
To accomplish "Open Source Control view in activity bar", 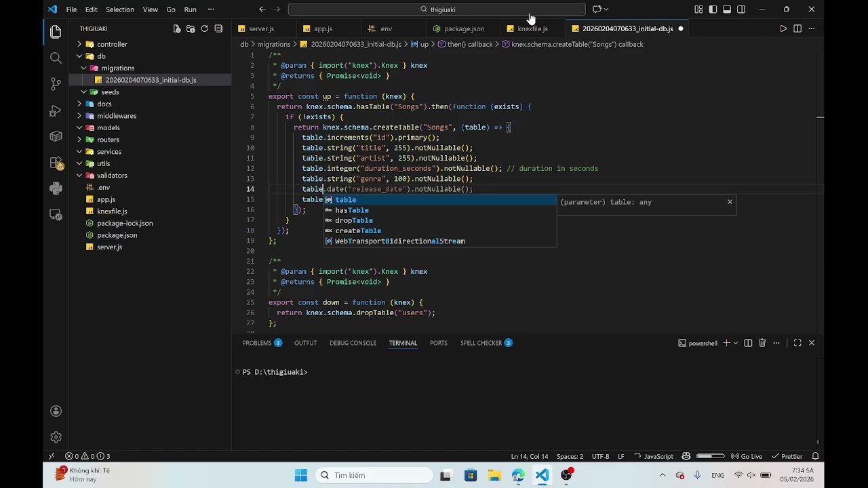I will [56, 84].
